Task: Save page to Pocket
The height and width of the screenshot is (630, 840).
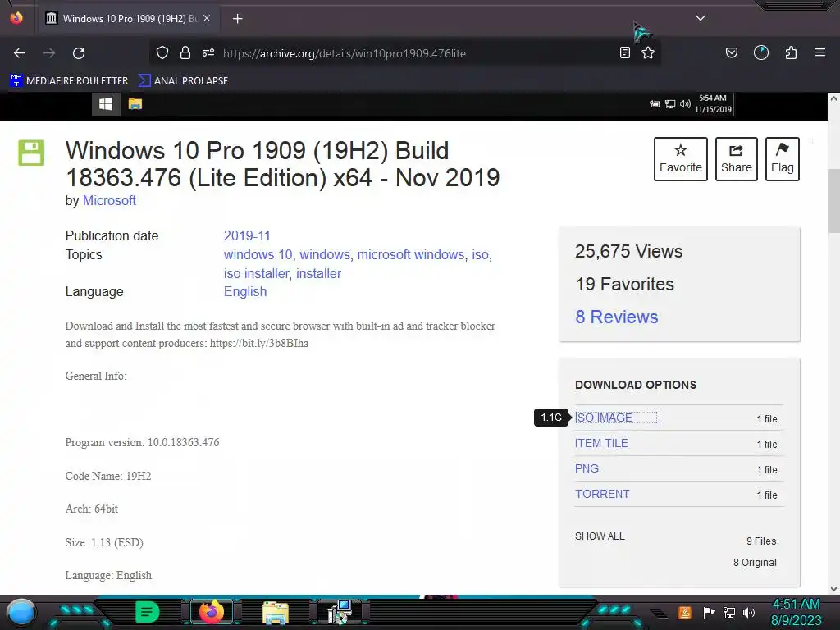Action: coord(731,52)
